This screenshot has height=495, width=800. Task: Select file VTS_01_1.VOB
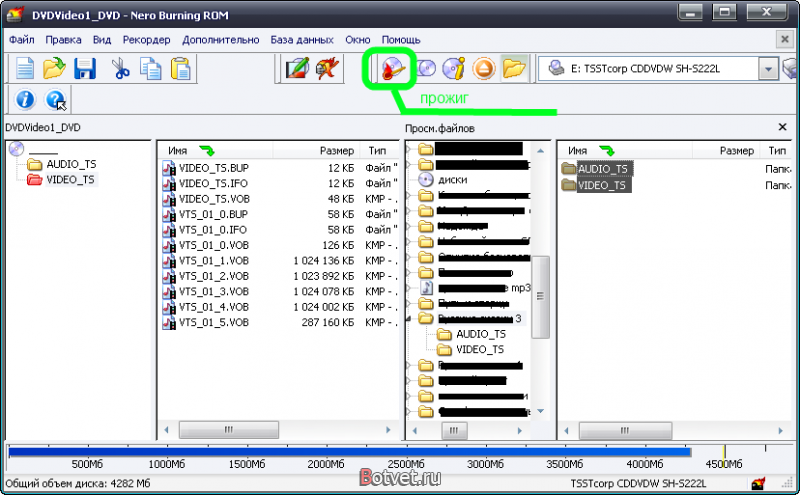coord(214,261)
